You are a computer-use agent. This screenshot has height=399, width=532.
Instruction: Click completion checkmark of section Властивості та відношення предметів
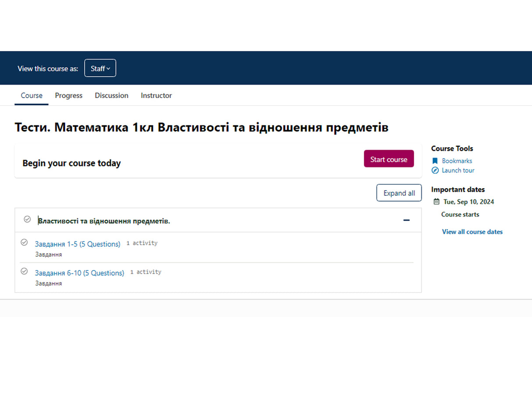[x=27, y=219]
